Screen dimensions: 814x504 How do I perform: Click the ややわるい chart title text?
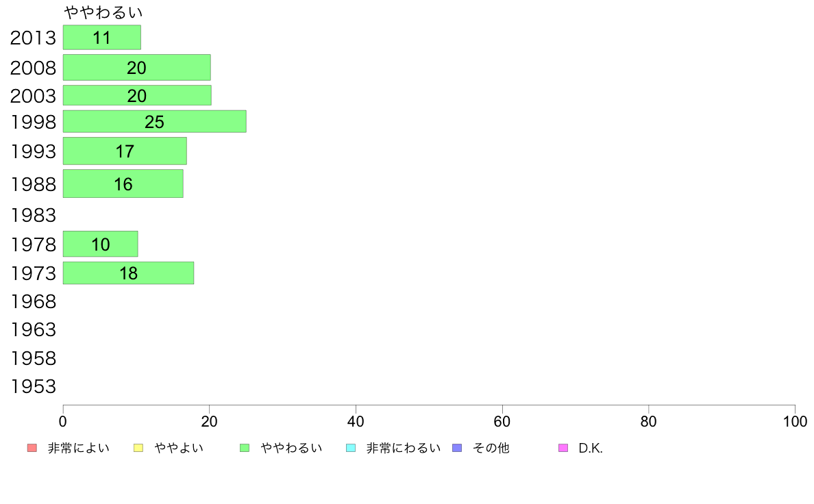pyautogui.click(x=103, y=12)
